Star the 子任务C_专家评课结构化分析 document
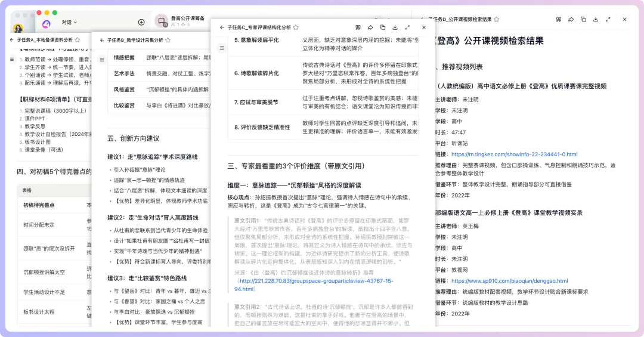 point(296,27)
